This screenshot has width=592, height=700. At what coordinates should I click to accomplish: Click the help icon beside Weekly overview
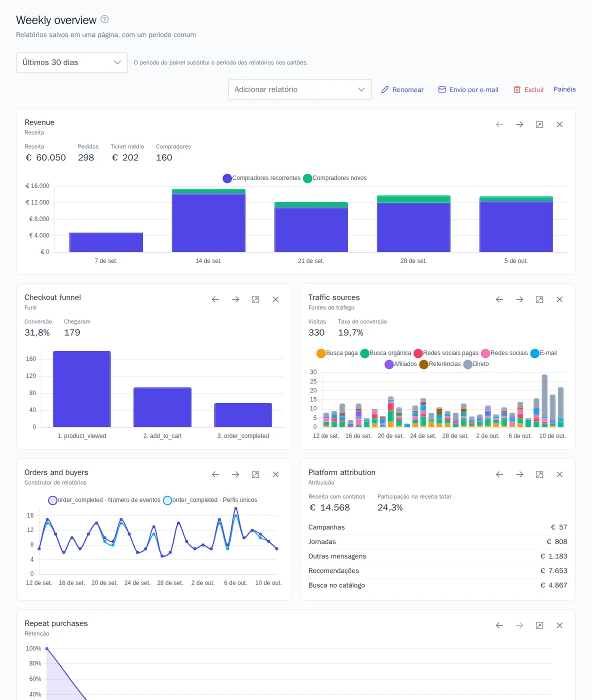(x=104, y=19)
